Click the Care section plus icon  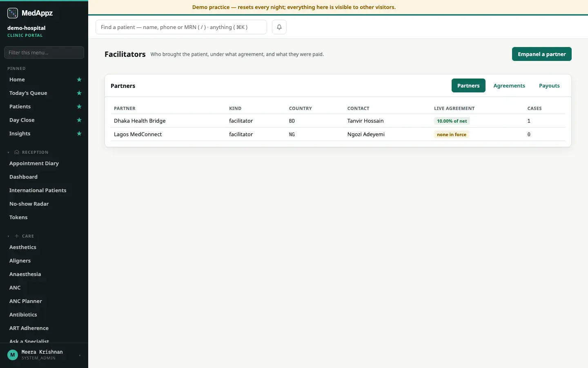click(x=17, y=236)
